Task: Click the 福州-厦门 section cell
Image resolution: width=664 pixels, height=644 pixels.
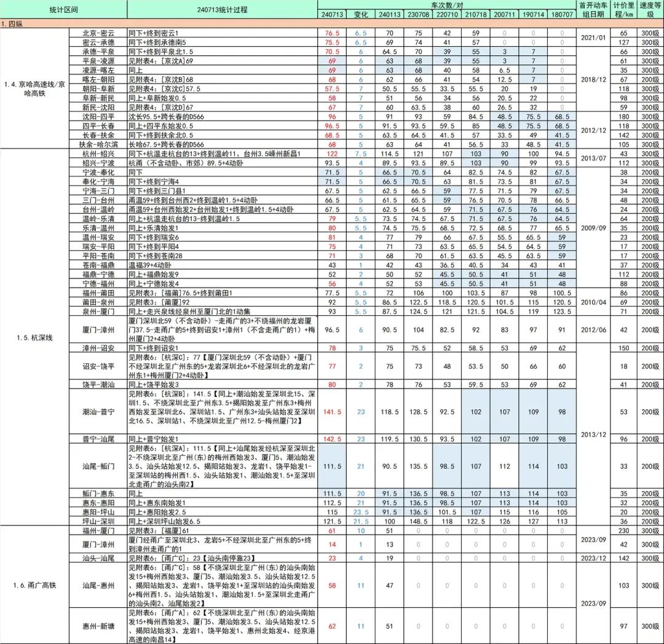Action: (x=98, y=530)
